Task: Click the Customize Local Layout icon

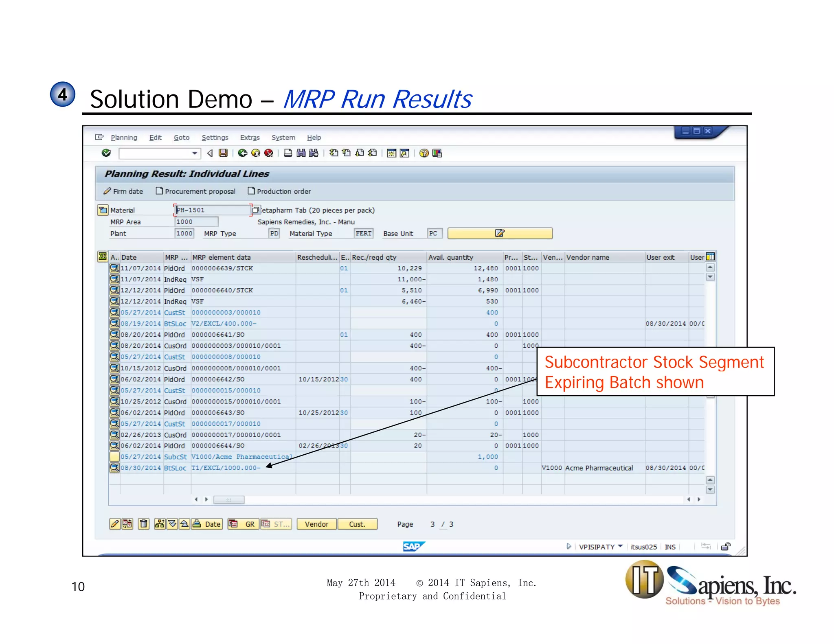Action: coord(437,153)
